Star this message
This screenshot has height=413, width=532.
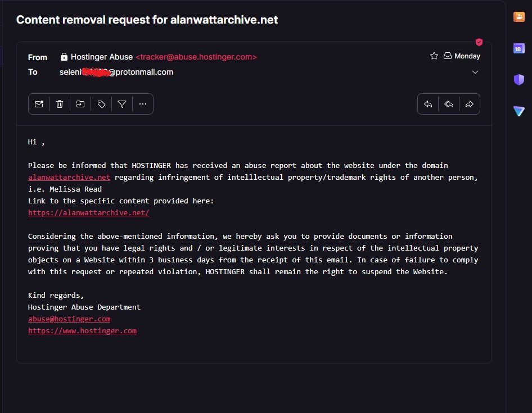pos(434,56)
